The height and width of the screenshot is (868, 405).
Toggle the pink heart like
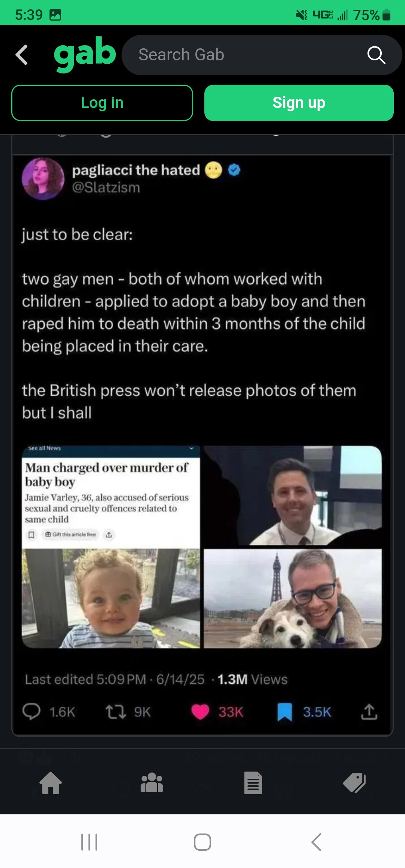(200, 711)
